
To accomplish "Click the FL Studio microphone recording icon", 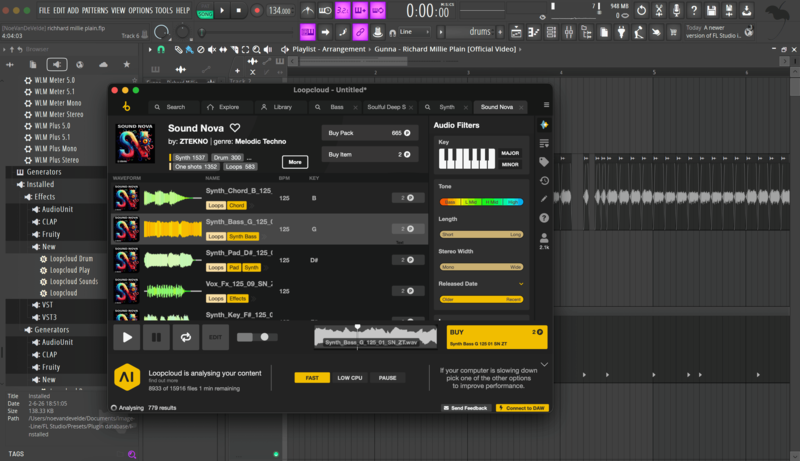I will 677,10.
